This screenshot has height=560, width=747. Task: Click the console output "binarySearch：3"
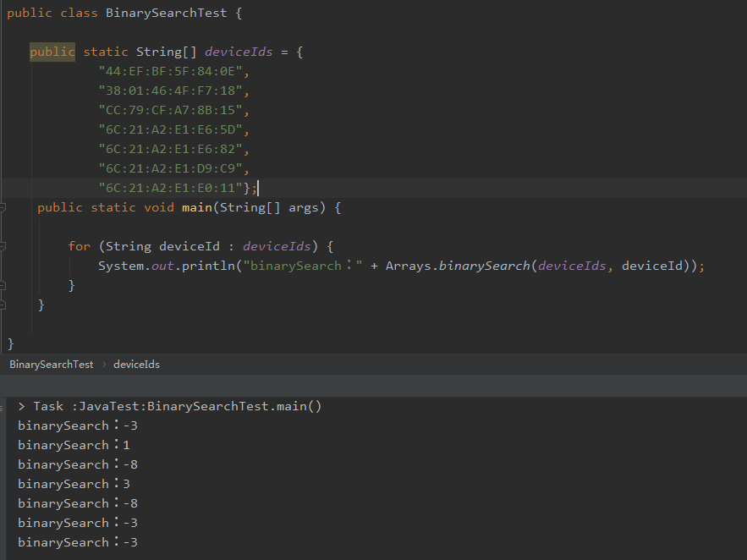click(74, 484)
